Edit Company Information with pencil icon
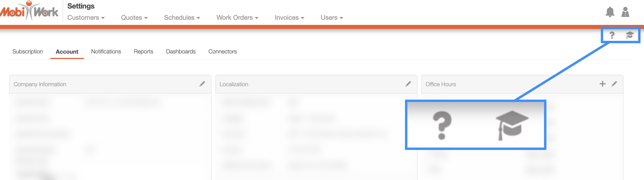Viewport: 644px width, 180px height. click(x=202, y=84)
